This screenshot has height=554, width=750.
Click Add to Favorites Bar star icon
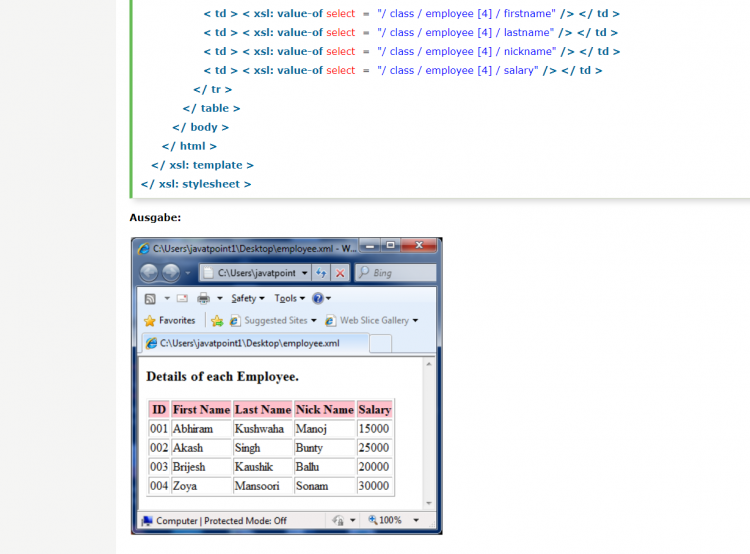click(x=217, y=321)
